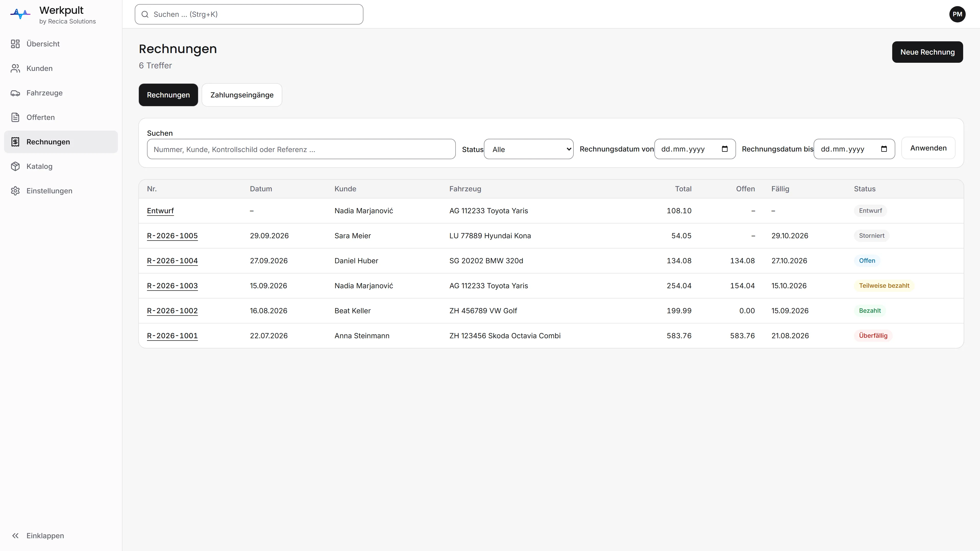Image resolution: width=980 pixels, height=551 pixels.
Task: Collapse sidebar with Einklappen chevrons icon
Action: (15, 536)
